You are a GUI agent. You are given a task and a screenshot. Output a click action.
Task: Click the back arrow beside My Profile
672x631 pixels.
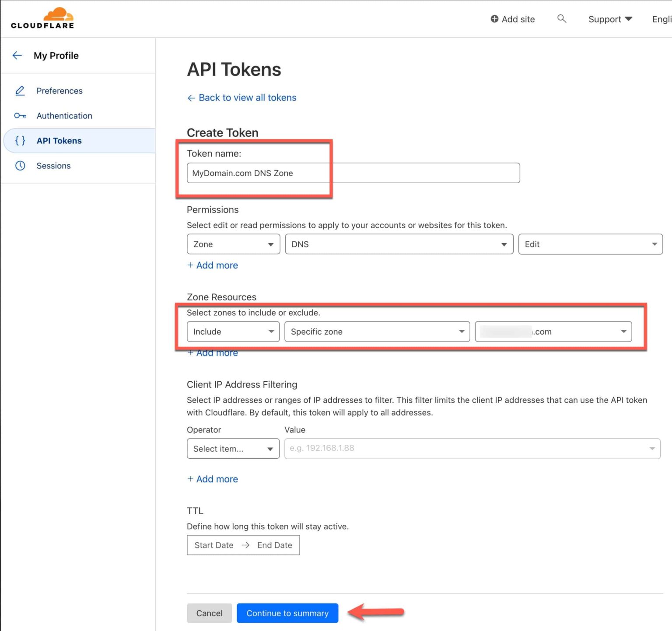pos(17,55)
